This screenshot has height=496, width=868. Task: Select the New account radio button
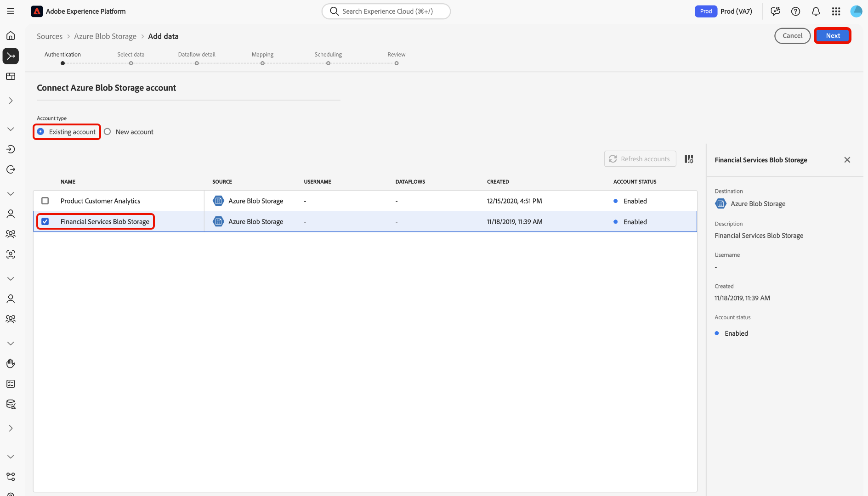108,132
